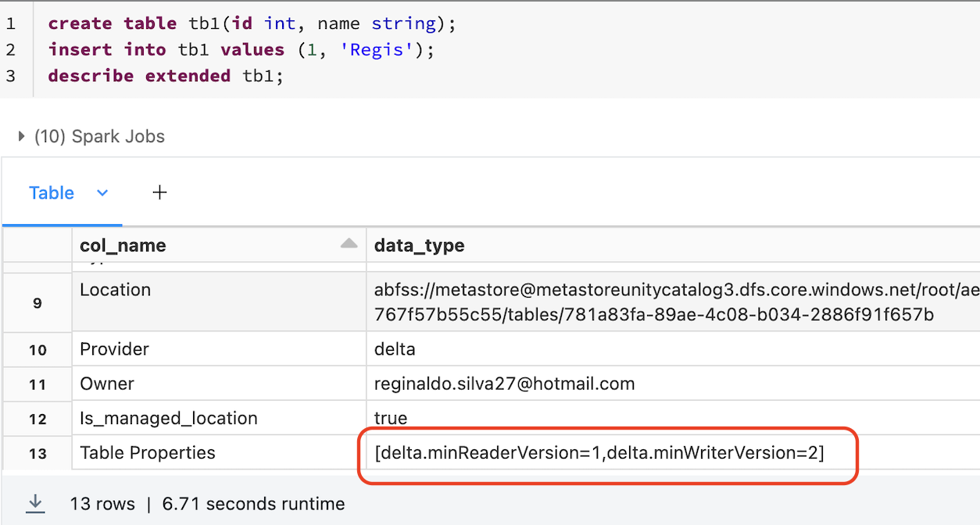Select the Location cell in row 9
This screenshot has width=980, height=525.
[219, 302]
